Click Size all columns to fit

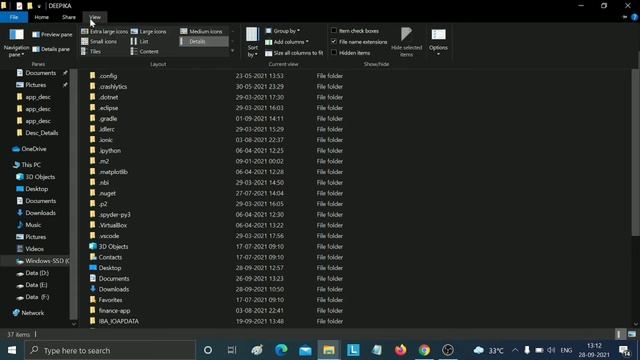click(x=294, y=53)
